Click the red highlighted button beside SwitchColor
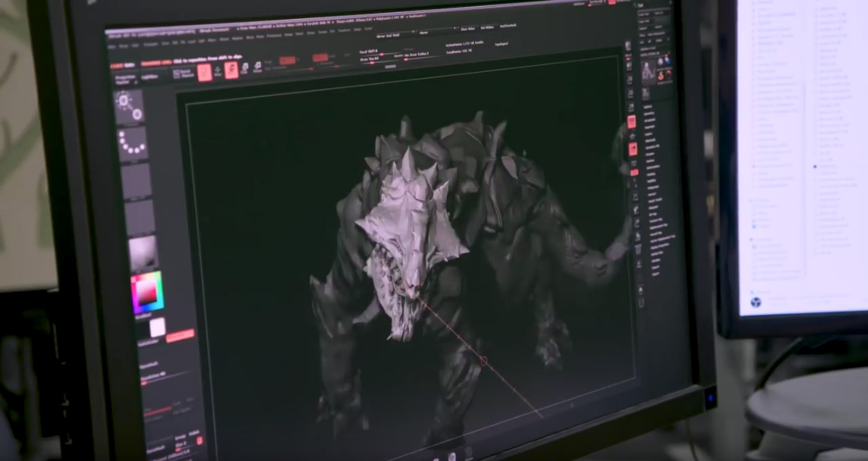 tap(181, 335)
